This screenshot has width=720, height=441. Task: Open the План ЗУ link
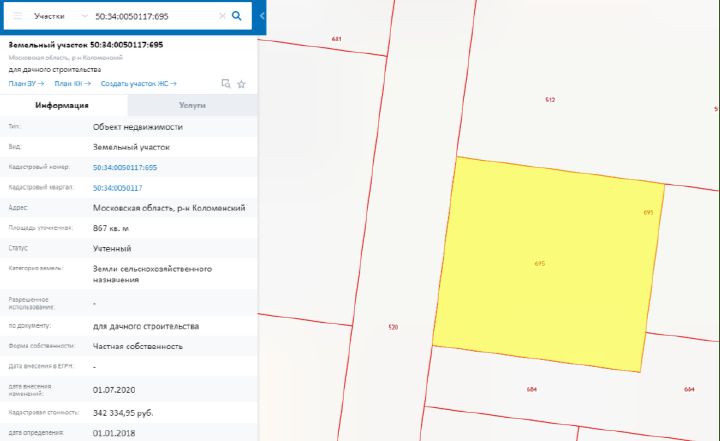[25, 84]
